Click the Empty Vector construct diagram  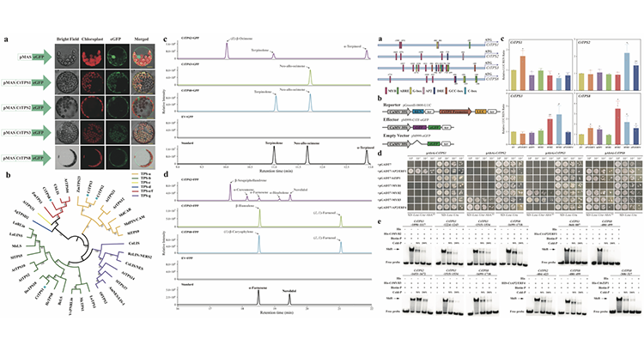tap(421, 142)
